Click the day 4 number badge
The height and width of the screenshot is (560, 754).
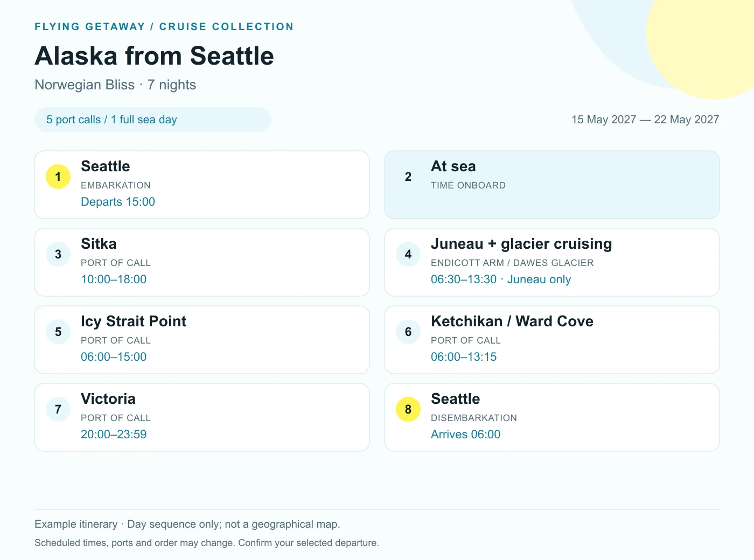pos(408,254)
